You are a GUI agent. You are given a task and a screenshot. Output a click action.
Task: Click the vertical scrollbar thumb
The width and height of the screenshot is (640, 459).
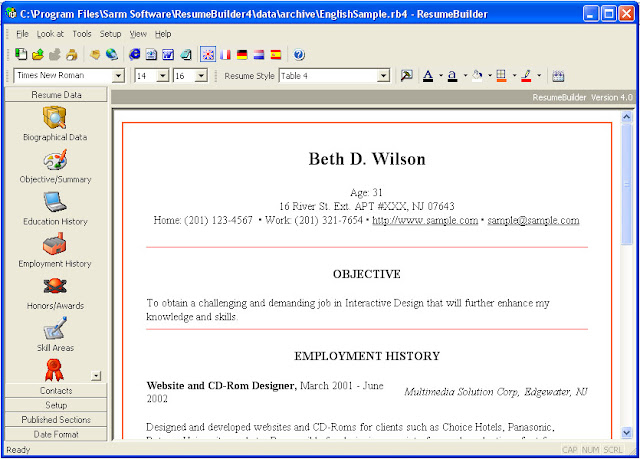[x=627, y=184]
